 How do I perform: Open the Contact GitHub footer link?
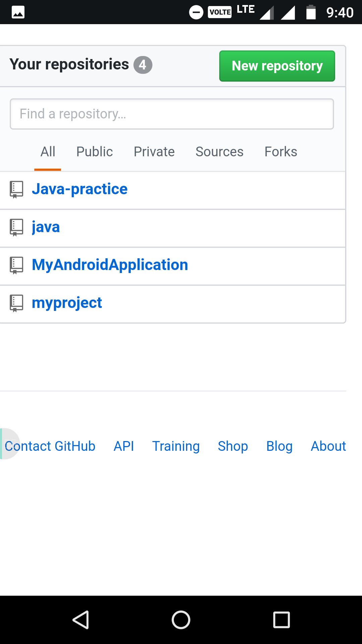tap(50, 446)
